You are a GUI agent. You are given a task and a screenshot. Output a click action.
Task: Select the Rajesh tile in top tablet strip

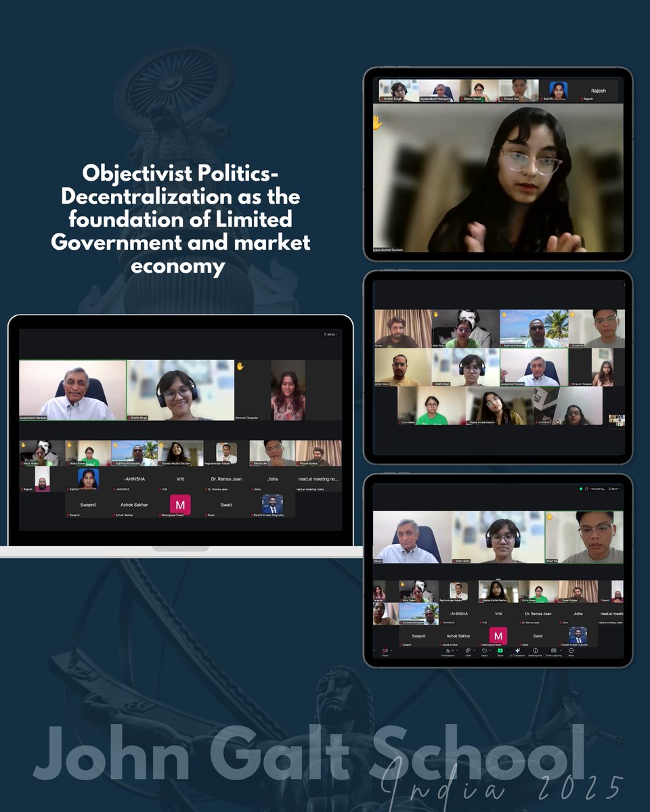point(598,91)
